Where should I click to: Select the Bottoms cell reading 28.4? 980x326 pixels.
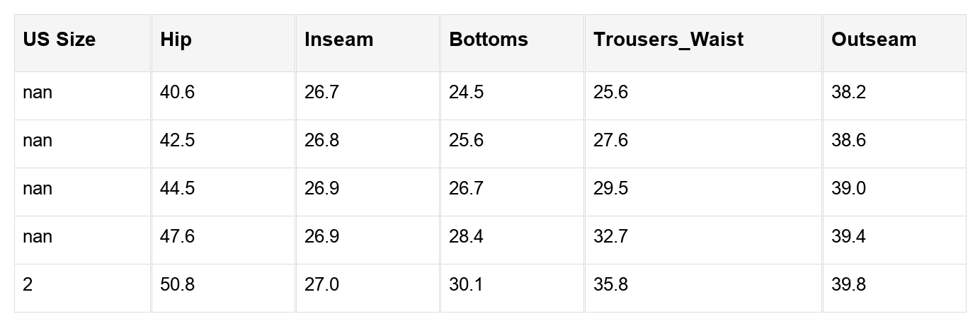pyautogui.click(x=466, y=237)
